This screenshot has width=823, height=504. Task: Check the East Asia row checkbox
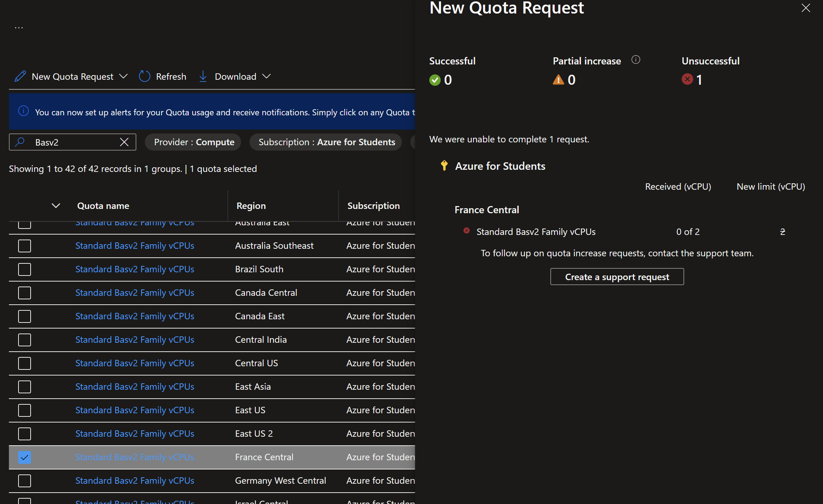tap(25, 387)
